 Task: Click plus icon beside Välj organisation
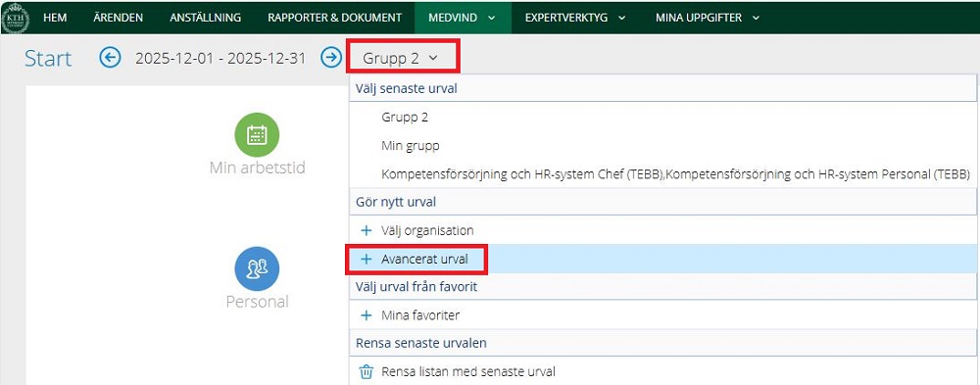point(367,230)
